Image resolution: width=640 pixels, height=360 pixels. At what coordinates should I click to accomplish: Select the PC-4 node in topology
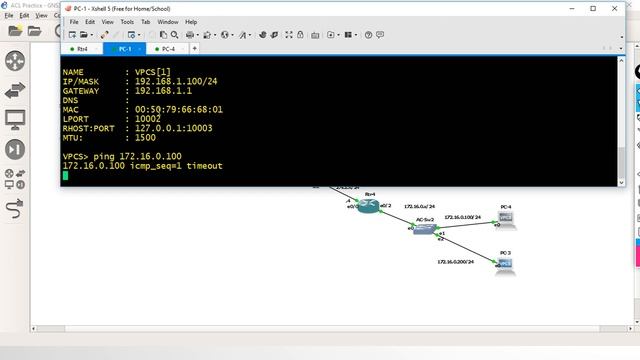(x=506, y=220)
